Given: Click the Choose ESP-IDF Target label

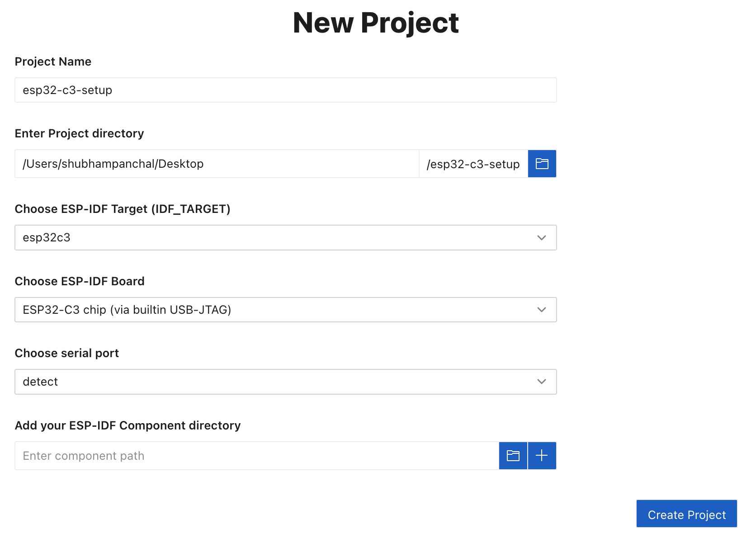Looking at the screenshot, I should 123,209.
